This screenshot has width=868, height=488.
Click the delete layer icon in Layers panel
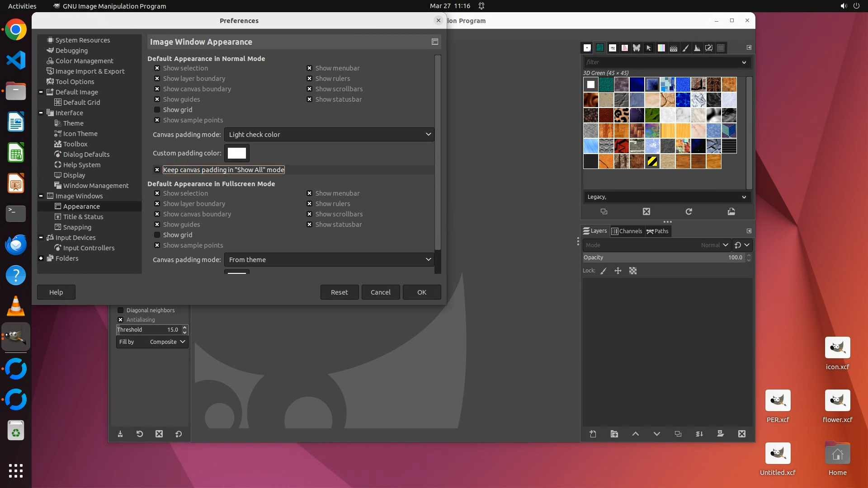click(x=742, y=434)
